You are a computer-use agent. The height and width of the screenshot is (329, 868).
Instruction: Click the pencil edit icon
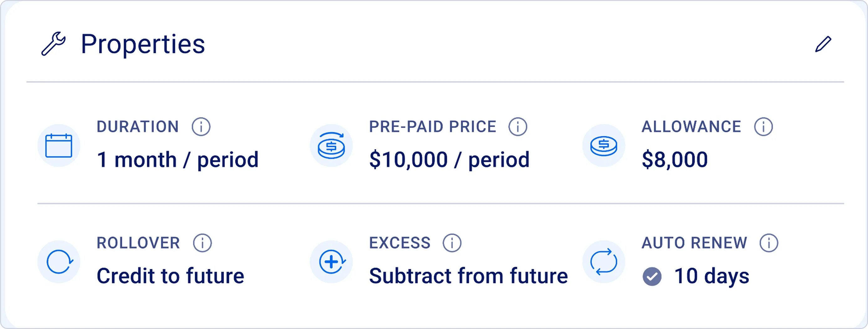823,44
